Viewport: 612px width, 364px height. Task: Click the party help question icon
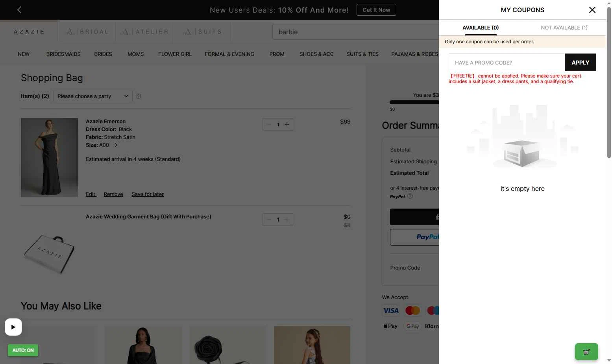tap(138, 96)
